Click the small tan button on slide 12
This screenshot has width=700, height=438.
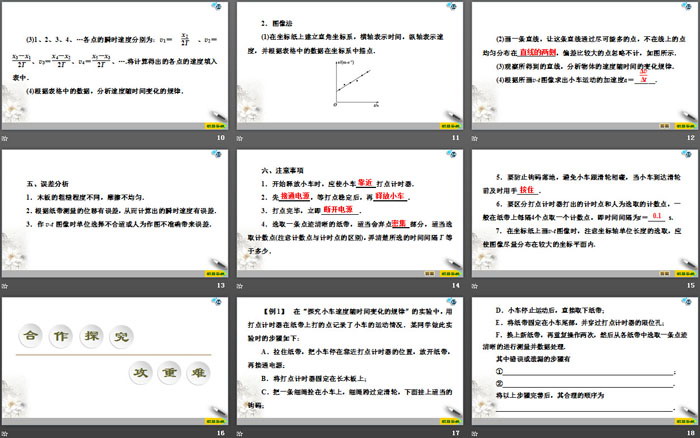tap(665, 126)
